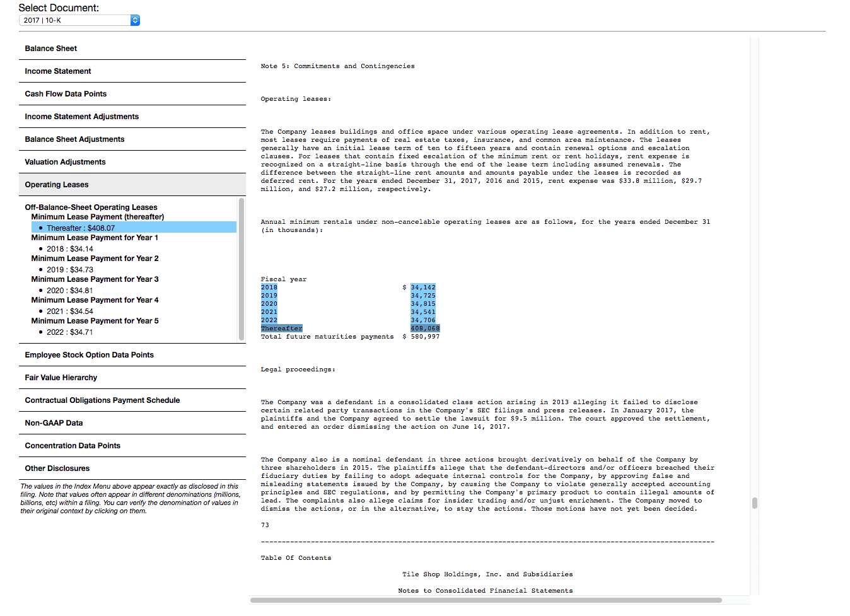Collapse the Operating Leases section
850x616 pixels.
132,185
